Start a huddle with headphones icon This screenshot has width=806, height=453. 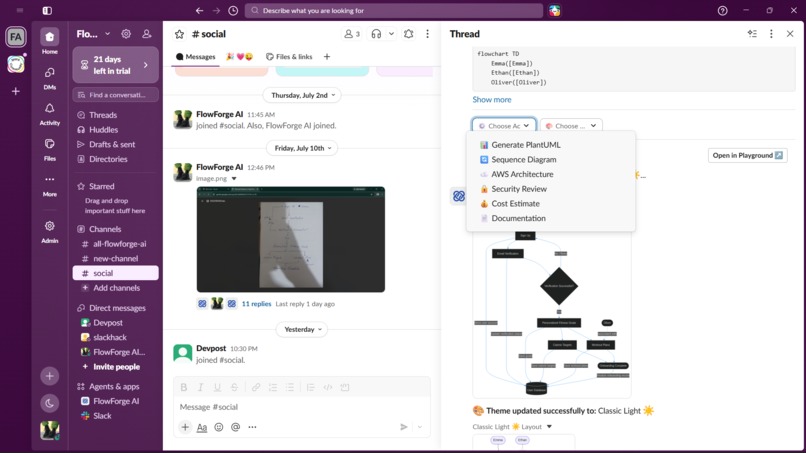click(x=376, y=34)
